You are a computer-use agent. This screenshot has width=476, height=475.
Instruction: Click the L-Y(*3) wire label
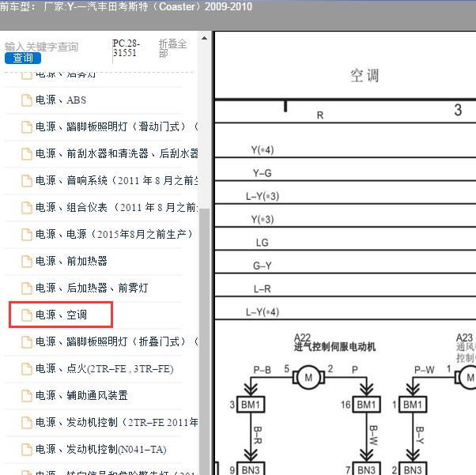263,196
